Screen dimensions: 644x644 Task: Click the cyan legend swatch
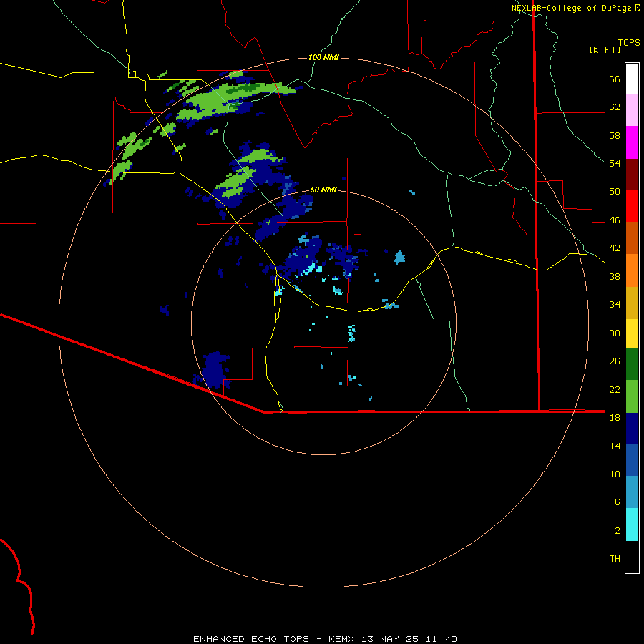coord(632,525)
